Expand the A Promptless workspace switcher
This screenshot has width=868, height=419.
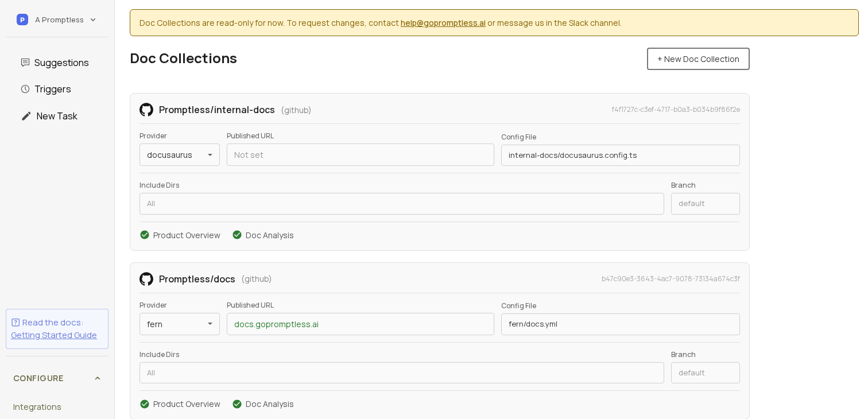click(92, 20)
